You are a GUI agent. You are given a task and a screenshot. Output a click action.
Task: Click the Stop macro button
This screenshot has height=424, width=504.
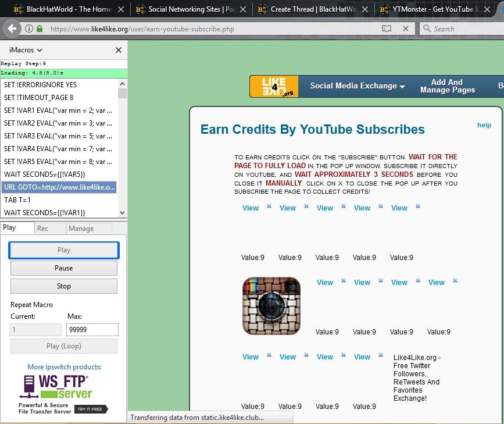pos(64,286)
